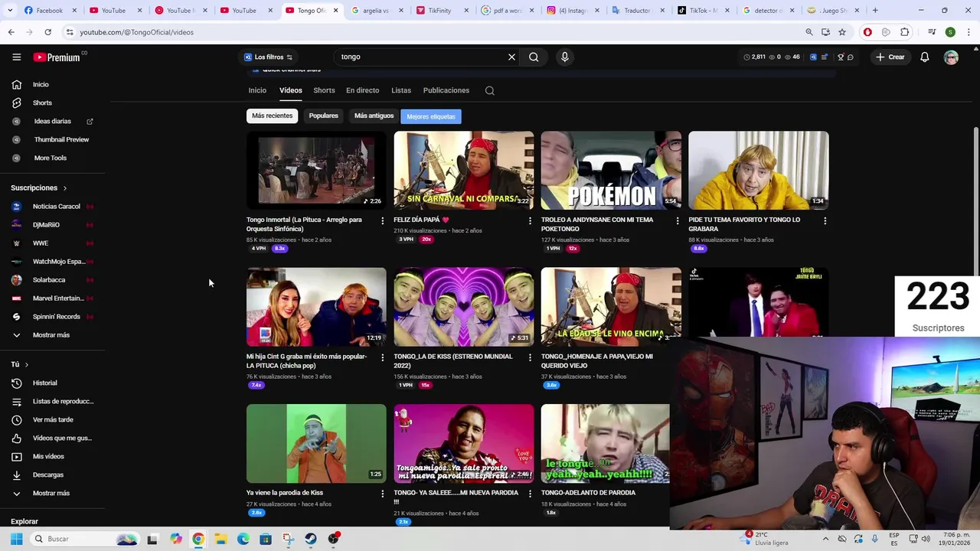
Task: Open the YouTube hamburger guide menu
Action: coord(16,57)
